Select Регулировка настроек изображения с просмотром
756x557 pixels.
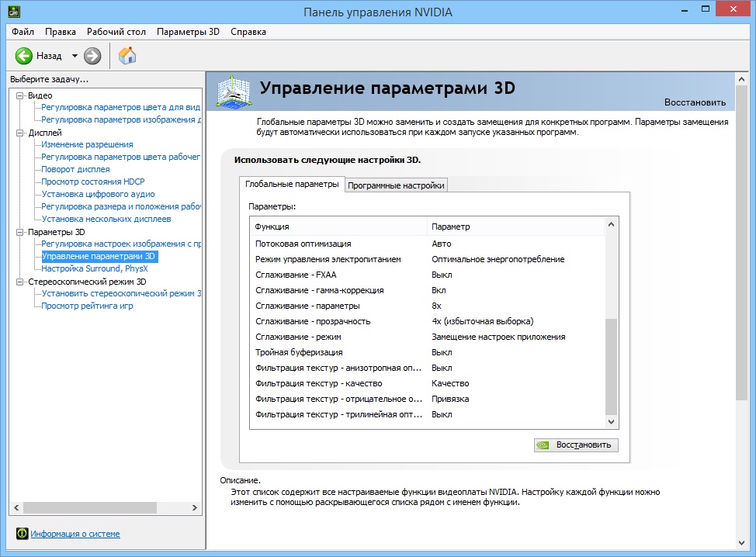[121, 244]
